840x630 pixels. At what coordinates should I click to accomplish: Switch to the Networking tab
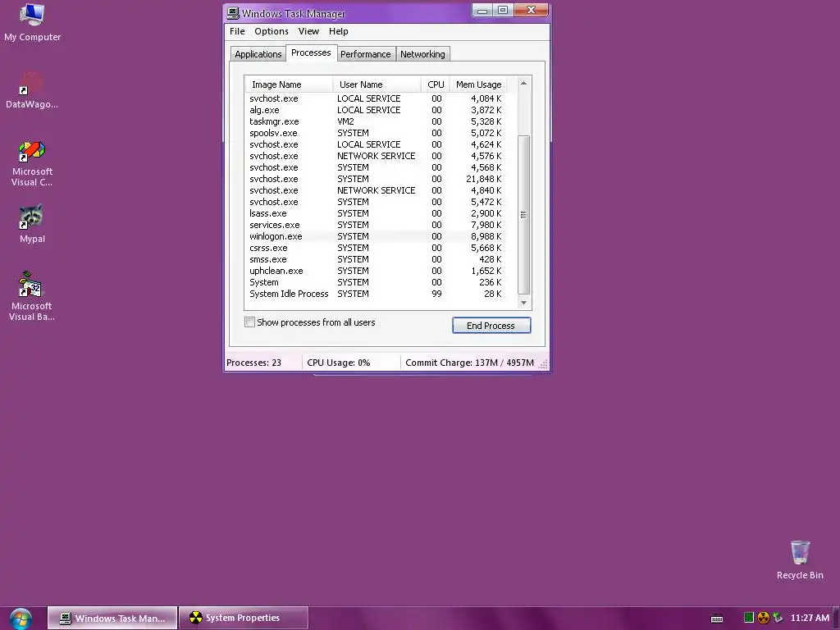pyautogui.click(x=422, y=54)
